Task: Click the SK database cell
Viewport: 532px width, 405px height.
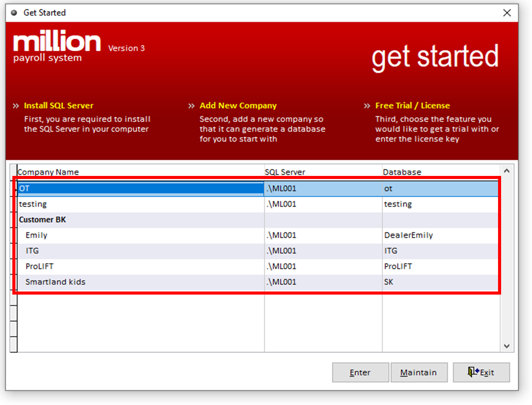Action: (x=440, y=282)
